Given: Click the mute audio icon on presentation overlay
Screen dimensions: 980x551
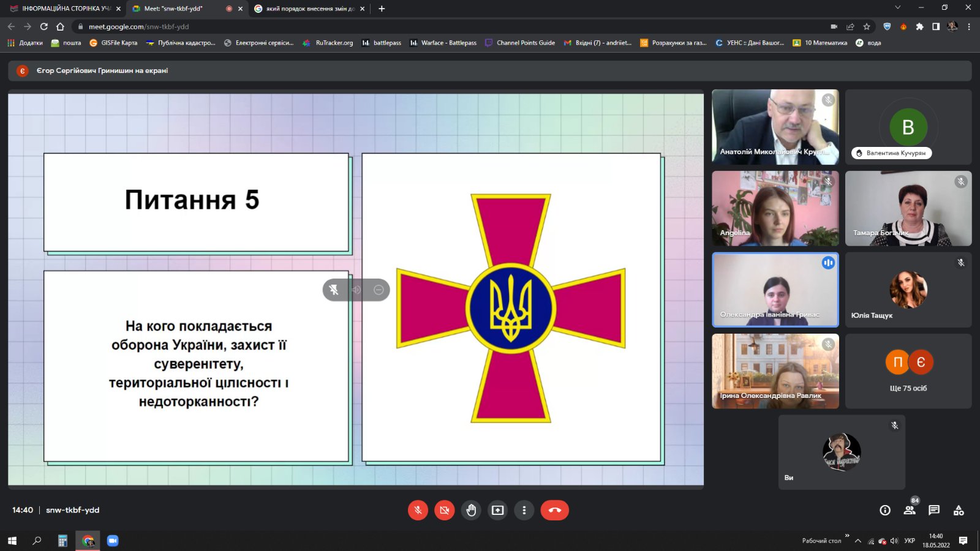Looking at the screenshot, I should (356, 290).
